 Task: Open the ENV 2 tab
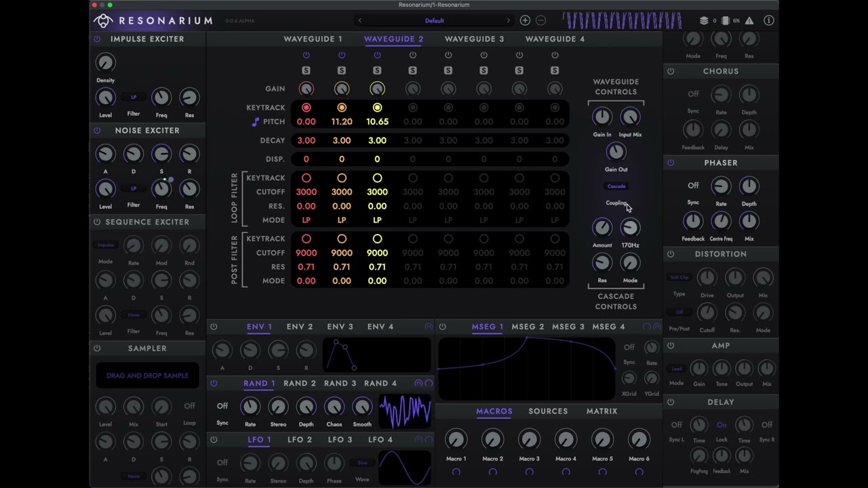pos(300,327)
